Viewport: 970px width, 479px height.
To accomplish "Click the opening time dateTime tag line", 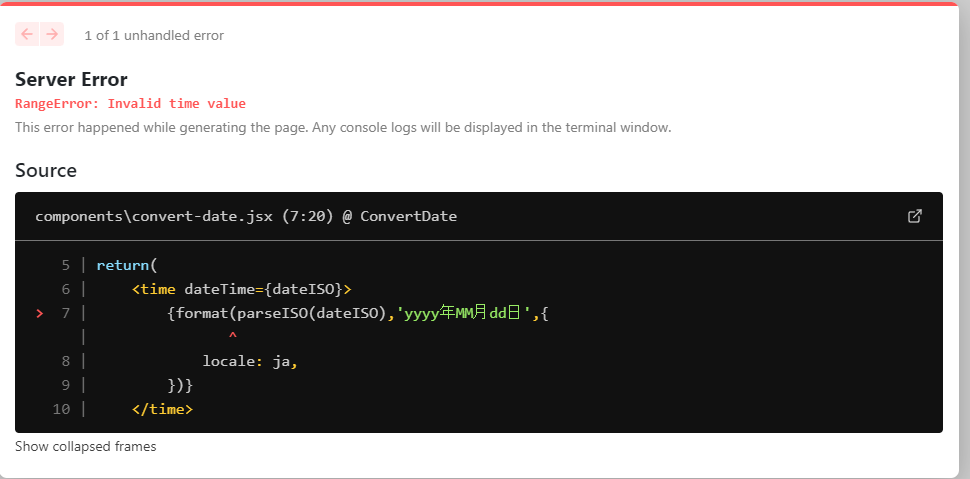I will [x=241, y=289].
